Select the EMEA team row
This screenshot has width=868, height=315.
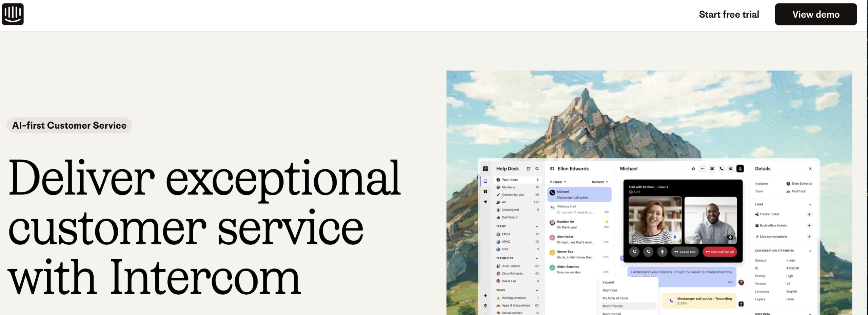pos(517,234)
